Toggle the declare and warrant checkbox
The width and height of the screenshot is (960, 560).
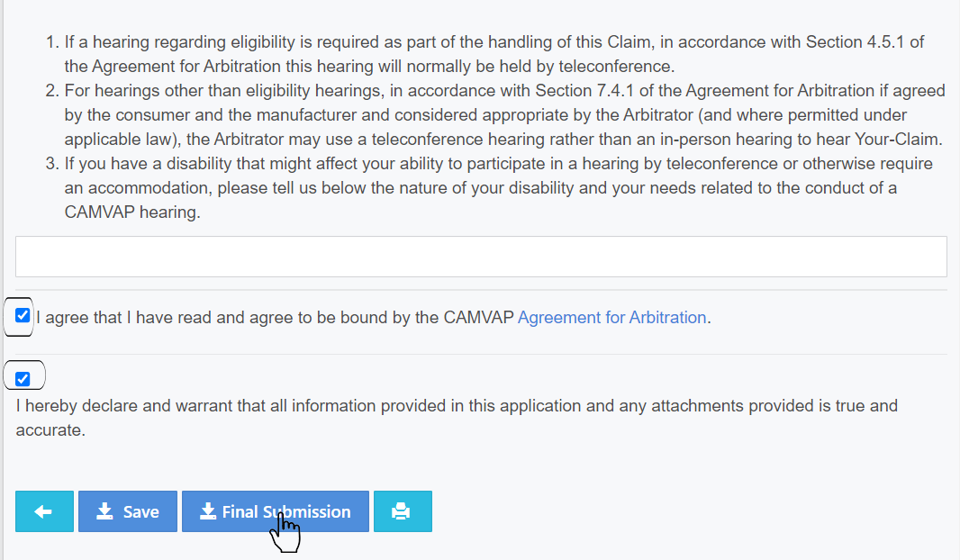23,378
